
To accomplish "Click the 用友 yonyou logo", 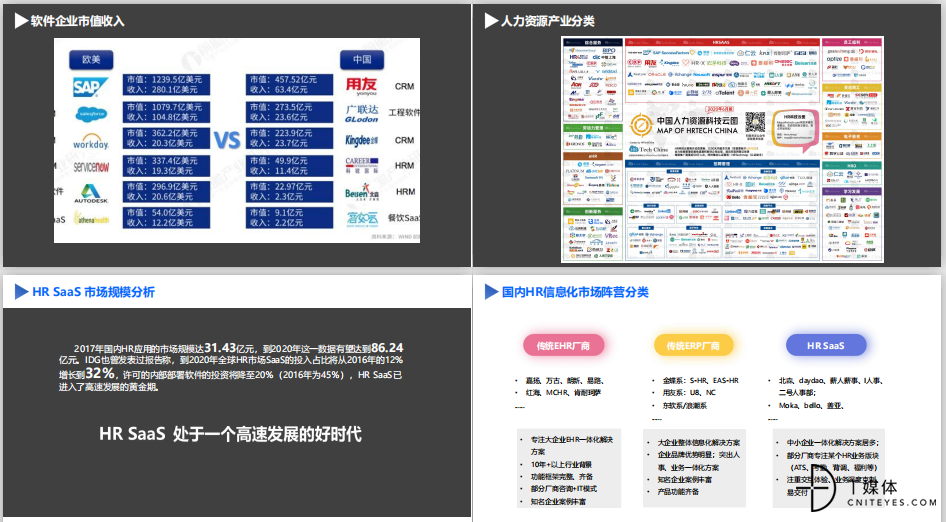I will [361, 86].
